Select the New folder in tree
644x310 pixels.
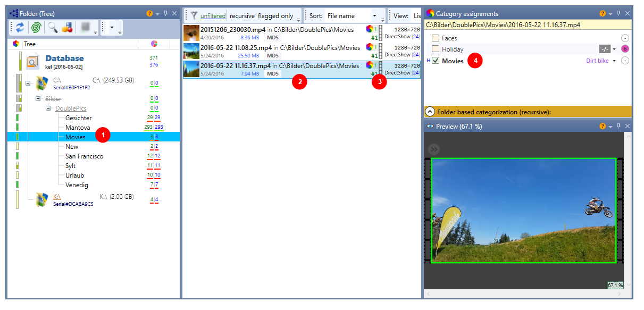(72, 147)
